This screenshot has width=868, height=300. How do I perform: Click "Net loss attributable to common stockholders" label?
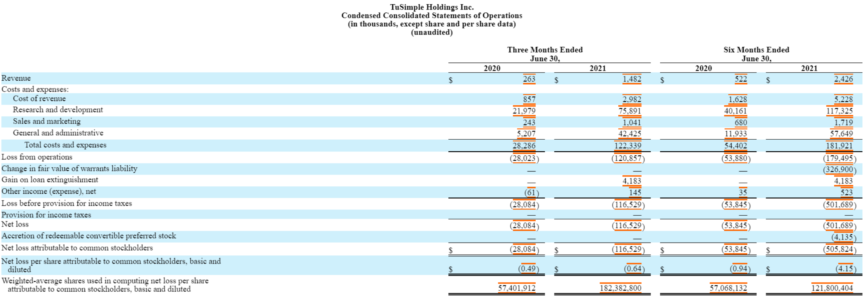[77, 248]
